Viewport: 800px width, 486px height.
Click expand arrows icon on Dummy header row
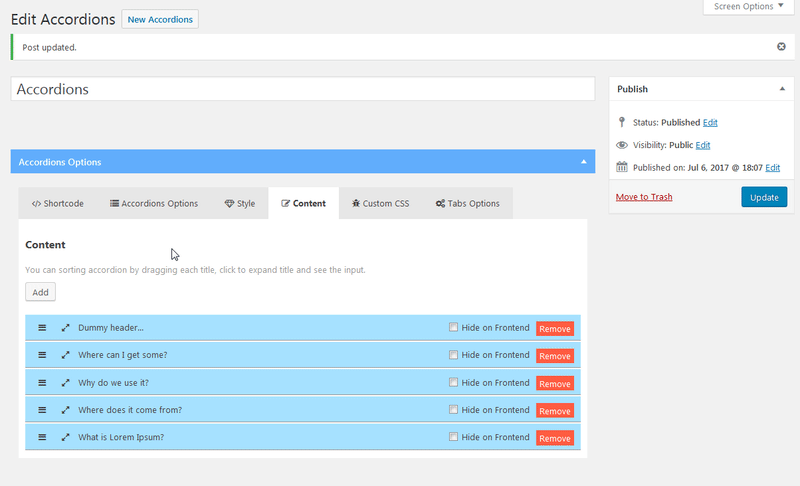(65, 328)
